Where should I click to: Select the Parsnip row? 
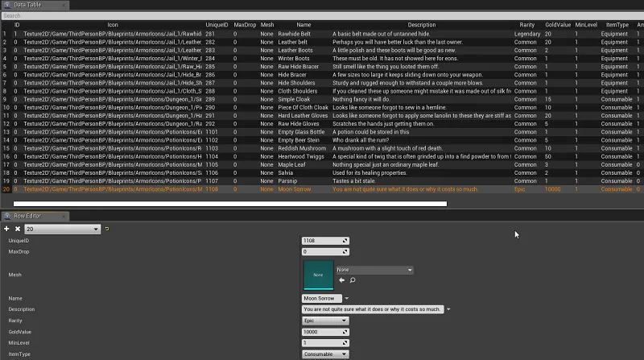(x=322, y=181)
